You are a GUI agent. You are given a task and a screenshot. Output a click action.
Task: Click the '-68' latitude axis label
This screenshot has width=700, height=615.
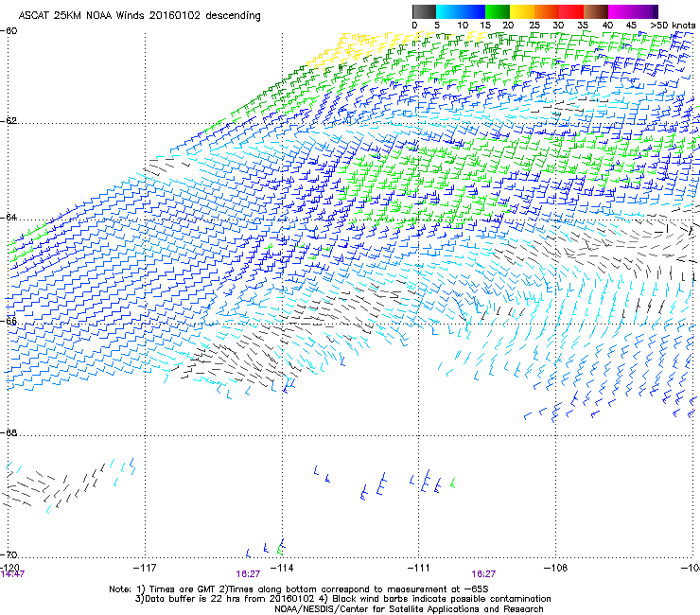9,432
